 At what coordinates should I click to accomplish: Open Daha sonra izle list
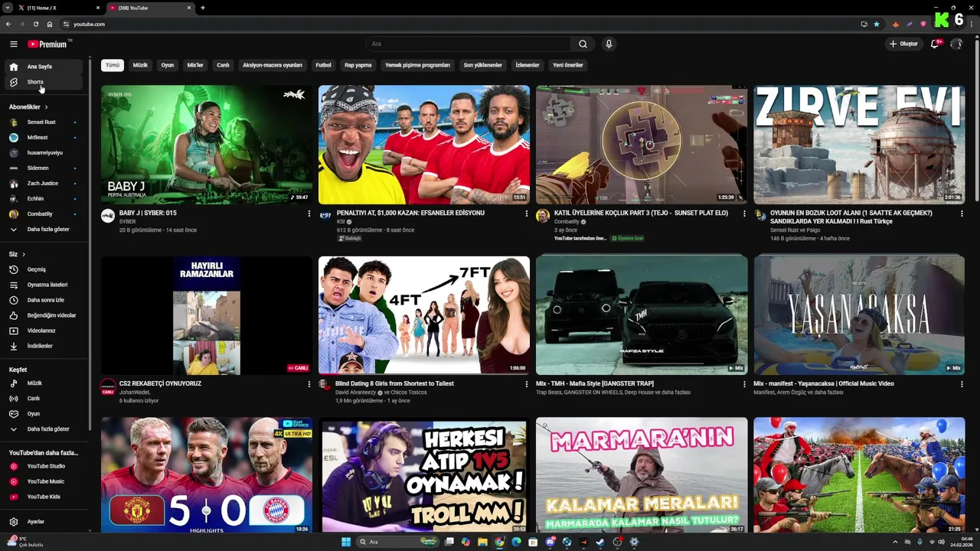[x=43, y=300]
